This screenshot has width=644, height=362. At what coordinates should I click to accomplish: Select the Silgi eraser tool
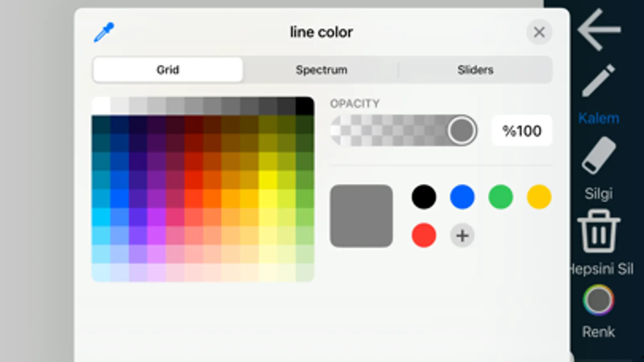coord(598,155)
